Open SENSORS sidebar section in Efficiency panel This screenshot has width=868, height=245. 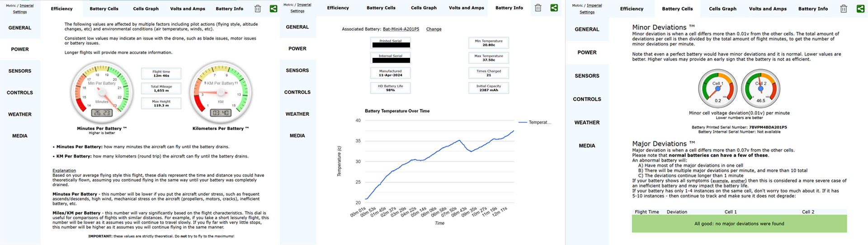(x=20, y=71)
